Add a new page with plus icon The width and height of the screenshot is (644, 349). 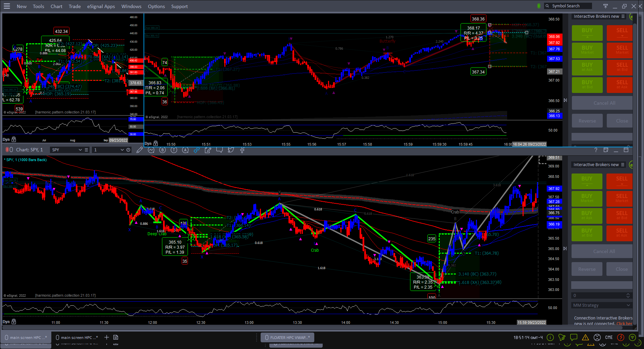coord(106,337)
